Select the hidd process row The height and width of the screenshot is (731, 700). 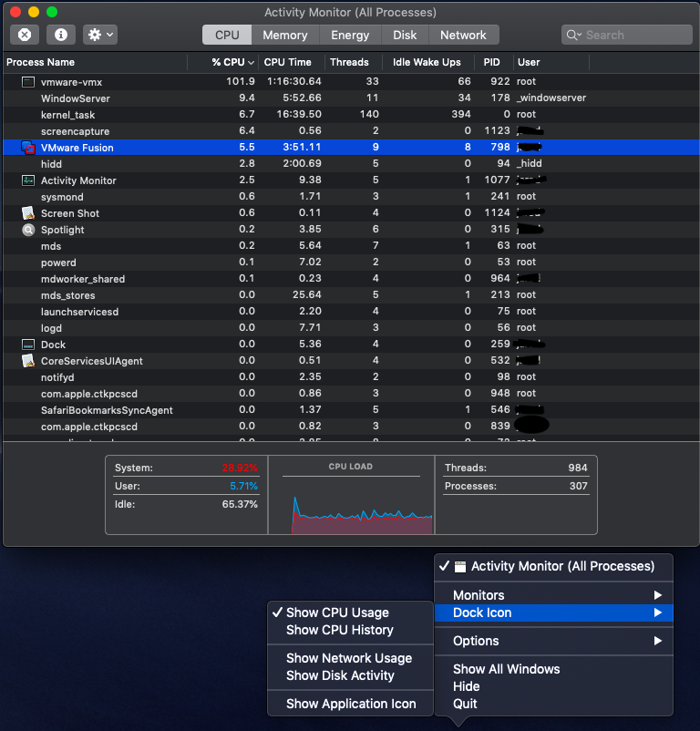352,164
